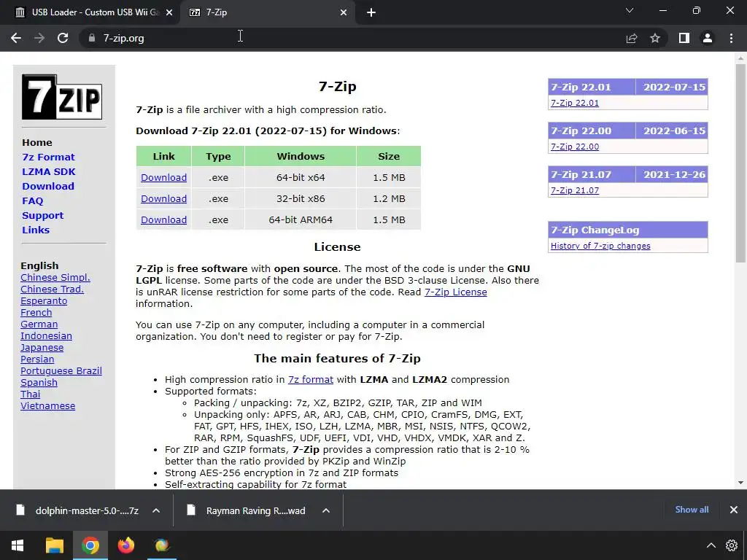The height and width of the screenshot is (560, 747).
Task: Open the share page icon in address bar
Action: pyautogui.click(x=632, y=38)
